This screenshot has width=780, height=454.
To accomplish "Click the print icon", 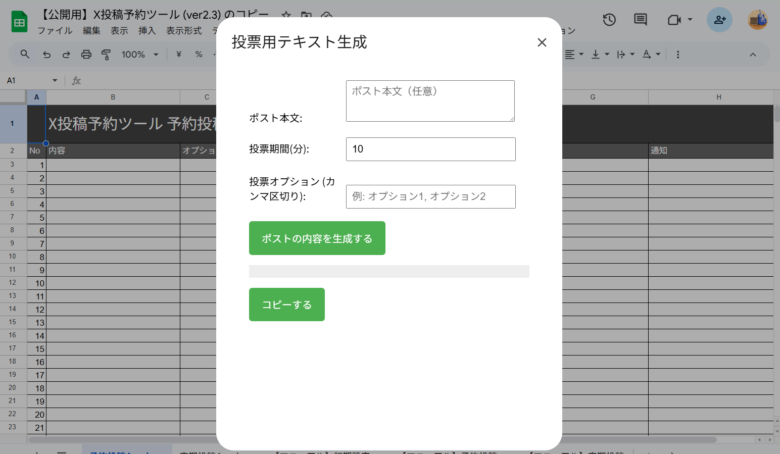I will point(87,54).
